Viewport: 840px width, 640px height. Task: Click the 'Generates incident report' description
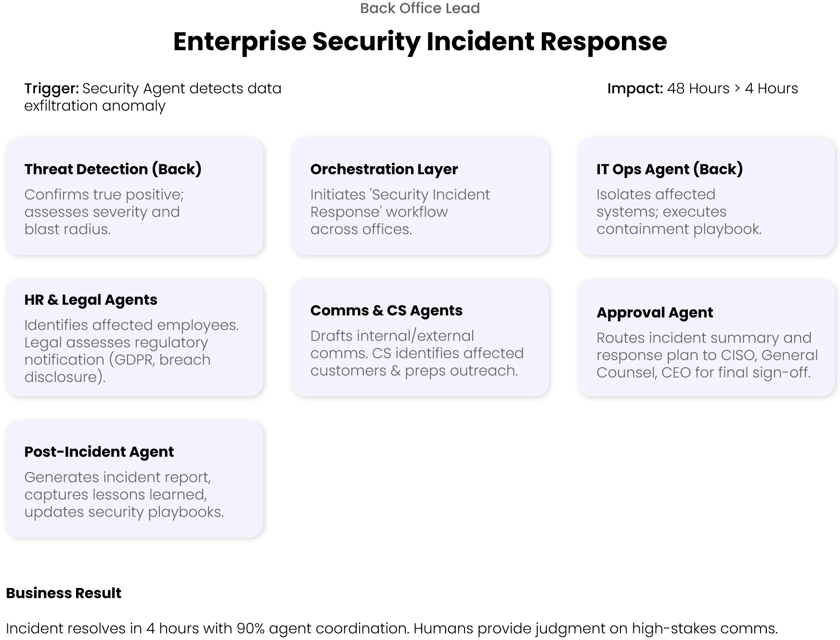(124, 495)
